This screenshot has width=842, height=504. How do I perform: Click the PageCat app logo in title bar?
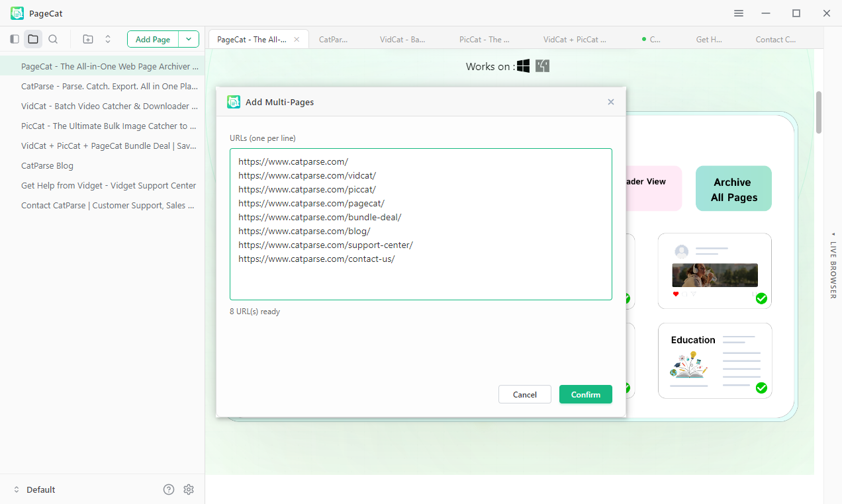17,13
